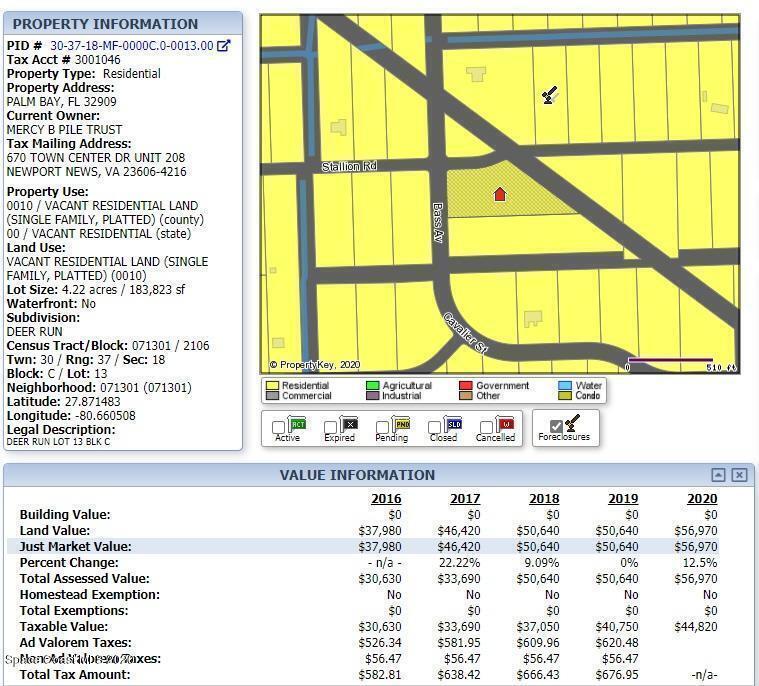Toggle the Pending listings checkbox

point(383,428)
